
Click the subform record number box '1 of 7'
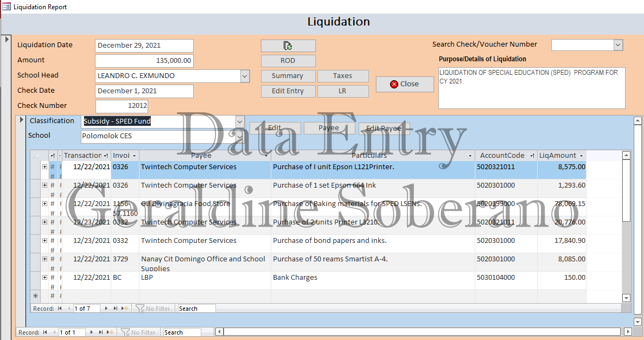86,309
